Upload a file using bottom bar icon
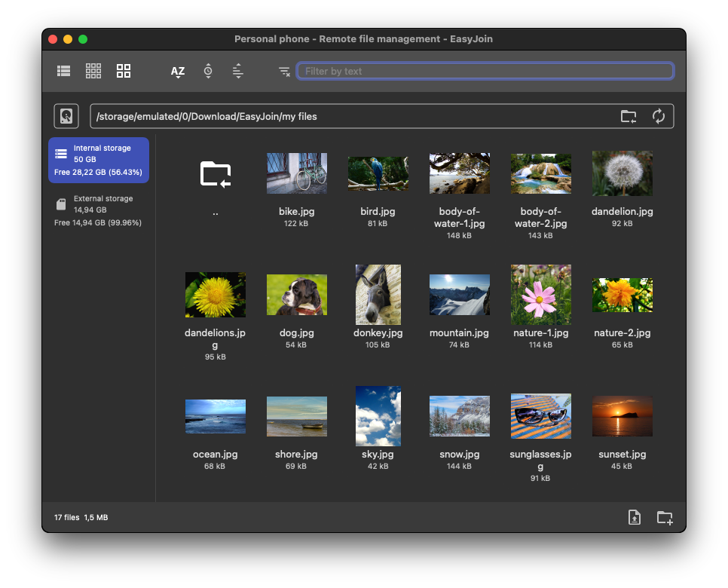This screenshot has width=728, height=588. (635, 517)
